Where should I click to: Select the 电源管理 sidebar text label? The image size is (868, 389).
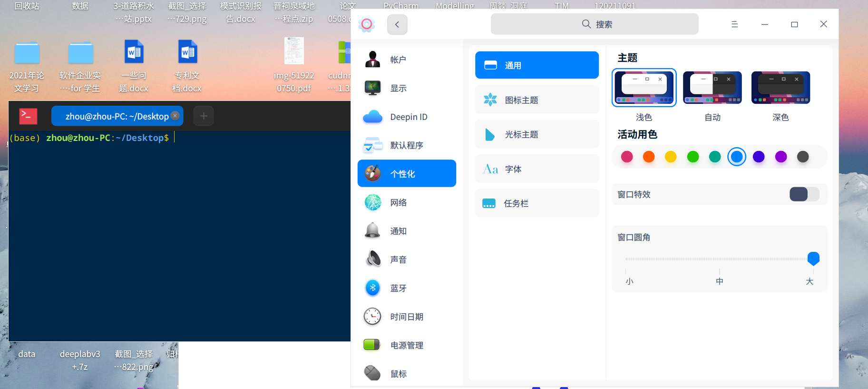pos(407,345)
